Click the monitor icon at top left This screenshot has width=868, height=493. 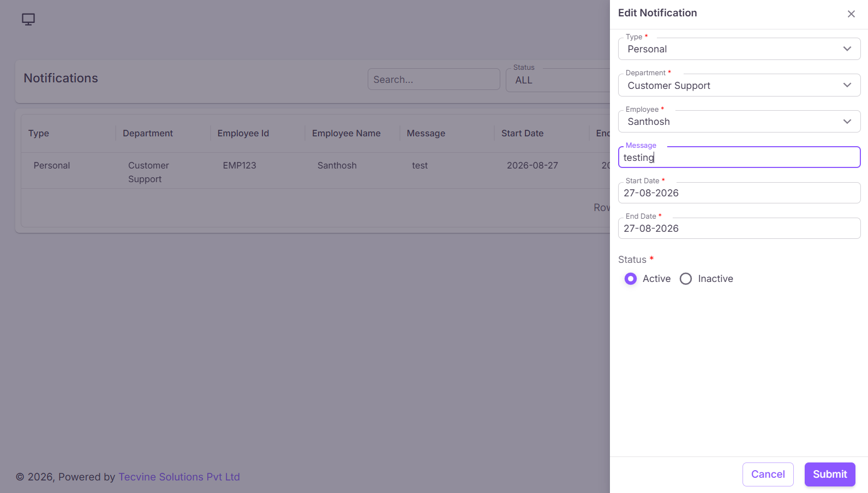(28, 20)
